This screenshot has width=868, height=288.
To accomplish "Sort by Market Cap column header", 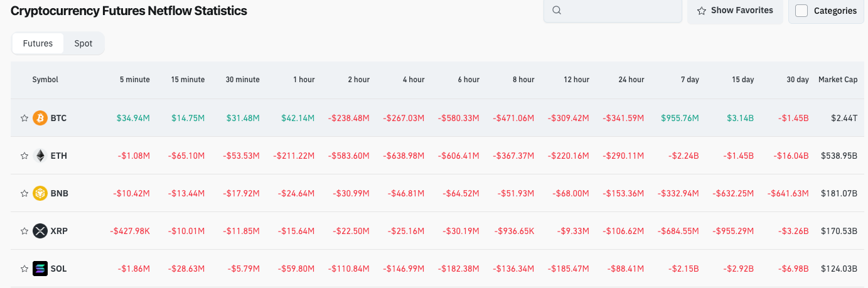I will click(837, 80).
